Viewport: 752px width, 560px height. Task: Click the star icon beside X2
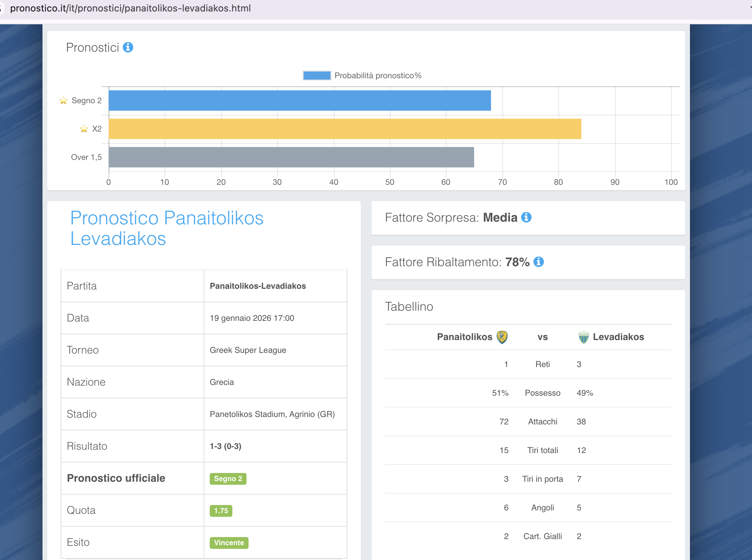click(84, 129)
